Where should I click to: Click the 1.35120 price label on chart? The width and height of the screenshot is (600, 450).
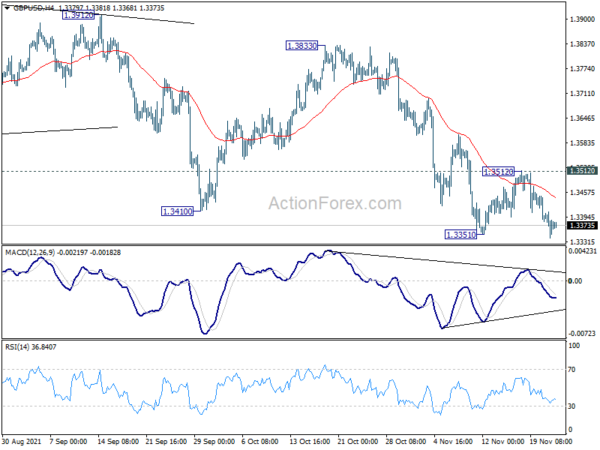[498, 172]
